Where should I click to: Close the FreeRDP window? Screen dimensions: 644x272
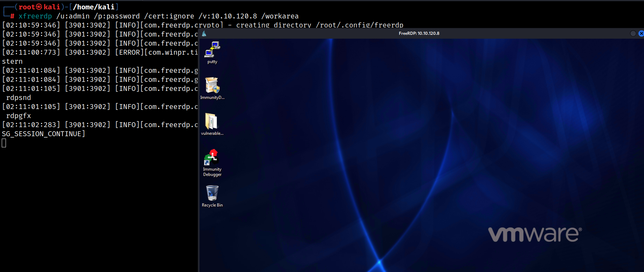[641, 33]
